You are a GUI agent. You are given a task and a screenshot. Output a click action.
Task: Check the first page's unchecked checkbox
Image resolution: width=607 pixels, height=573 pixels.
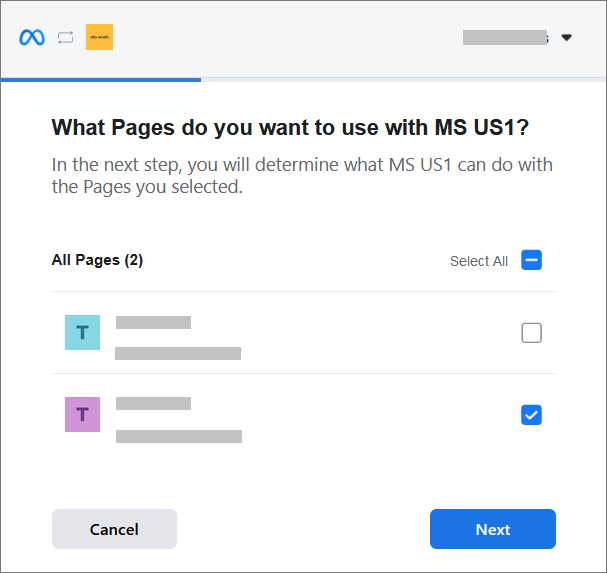pyautogui.click(x=532, y=333)
